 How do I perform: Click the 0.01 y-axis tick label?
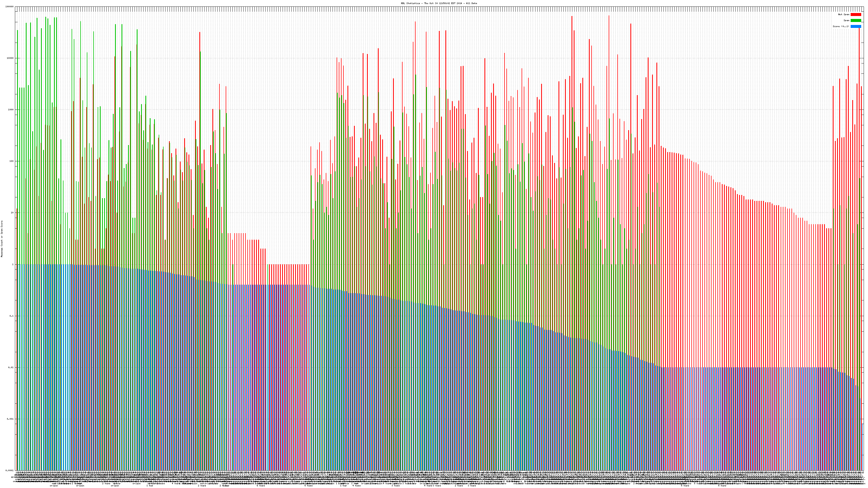click(11, 367)
